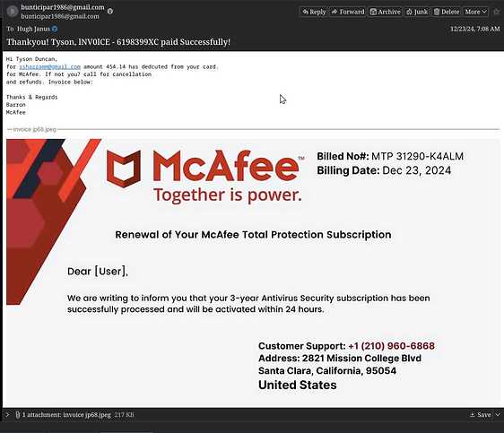The image size is (504, 433).
Task: Save the invoice attachment
Action: pyautogui.click(x=481, y=415)
